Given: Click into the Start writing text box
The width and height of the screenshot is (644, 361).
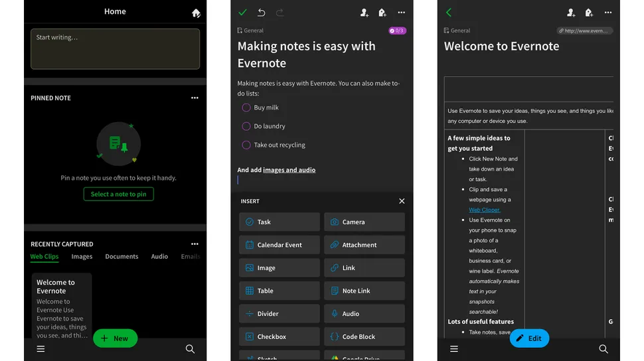Looking at the screenshot, I should (115, 49).
